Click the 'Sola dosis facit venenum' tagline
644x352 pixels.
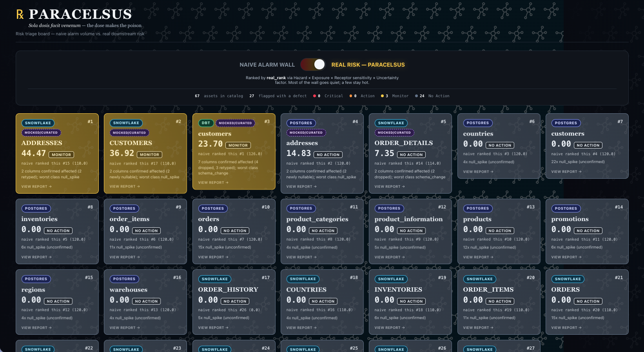54,25
